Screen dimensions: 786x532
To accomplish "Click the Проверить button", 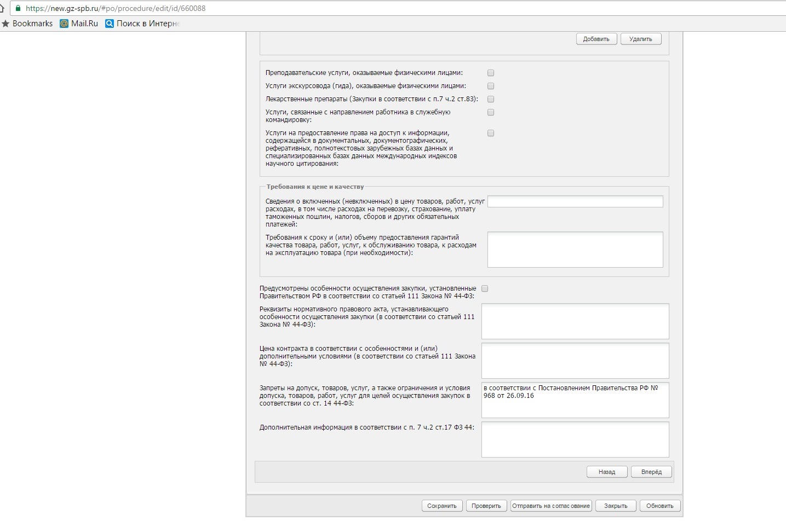I will pyautogui.click(x=486, y=506).
